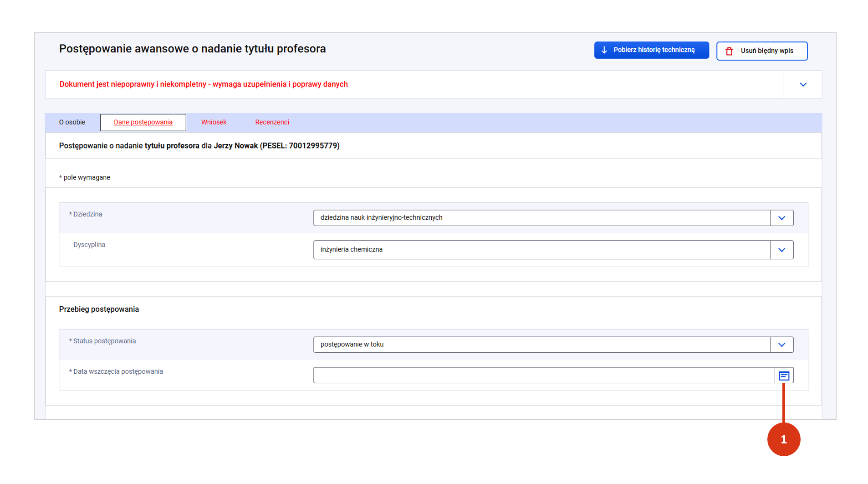The image size is (868, 484).
Task: Open the calendar date picker icon
Action: (x=784, y=376)
